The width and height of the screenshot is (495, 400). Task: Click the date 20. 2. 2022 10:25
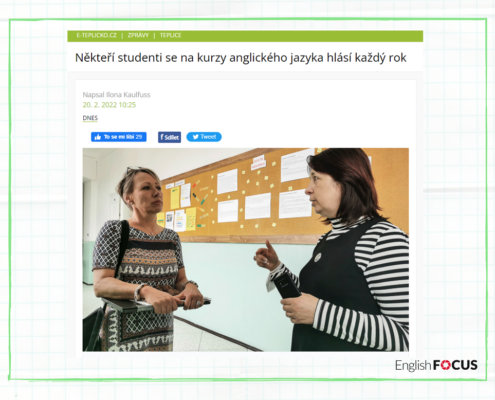(109, 105)
